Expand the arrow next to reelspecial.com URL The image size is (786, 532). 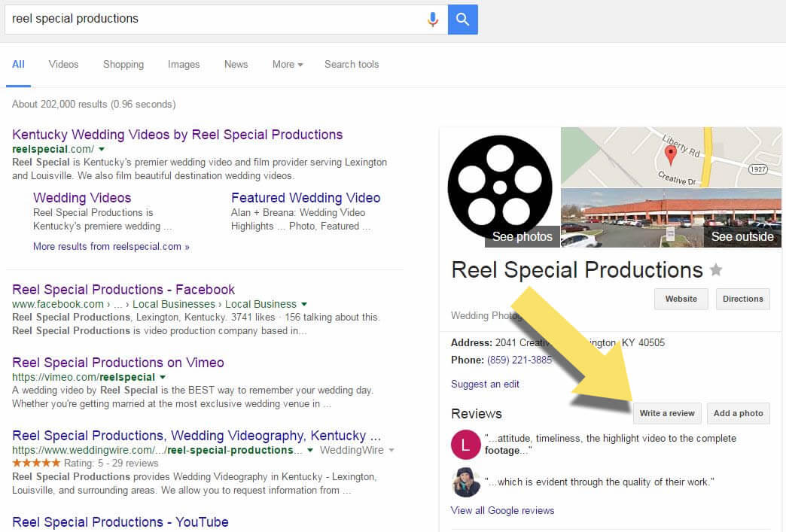[102, 149]
